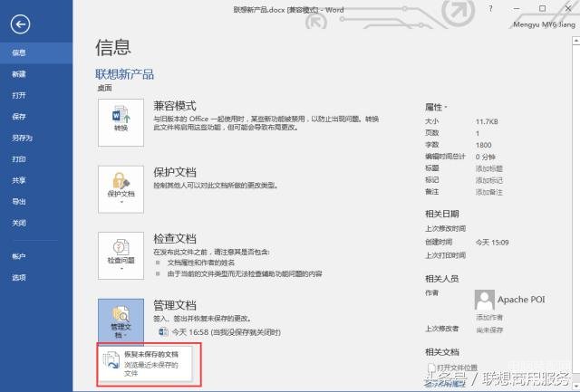Click scrollbar up arrow at right edge
The width and height of the screenshot is (580, 392).
[576, 40]
